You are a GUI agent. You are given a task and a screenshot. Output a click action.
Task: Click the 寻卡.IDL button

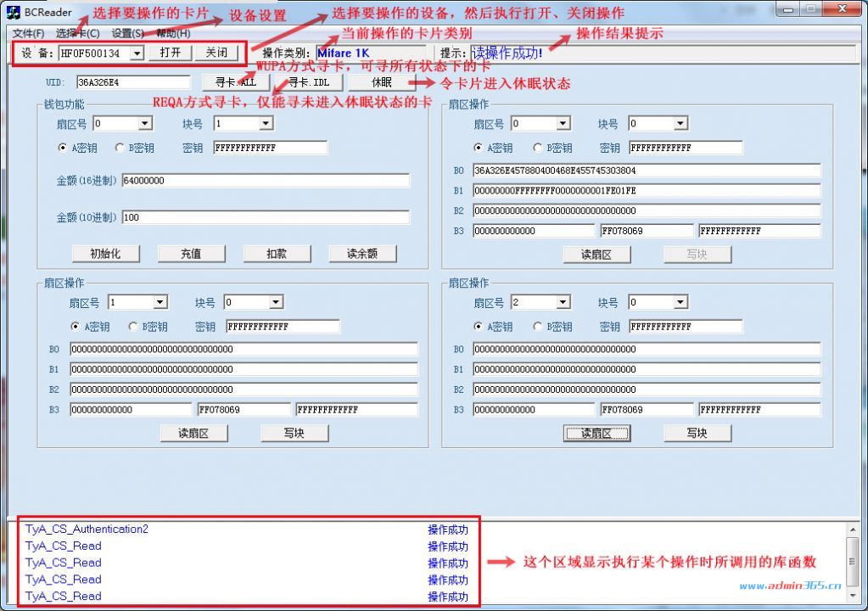point(309,82)
